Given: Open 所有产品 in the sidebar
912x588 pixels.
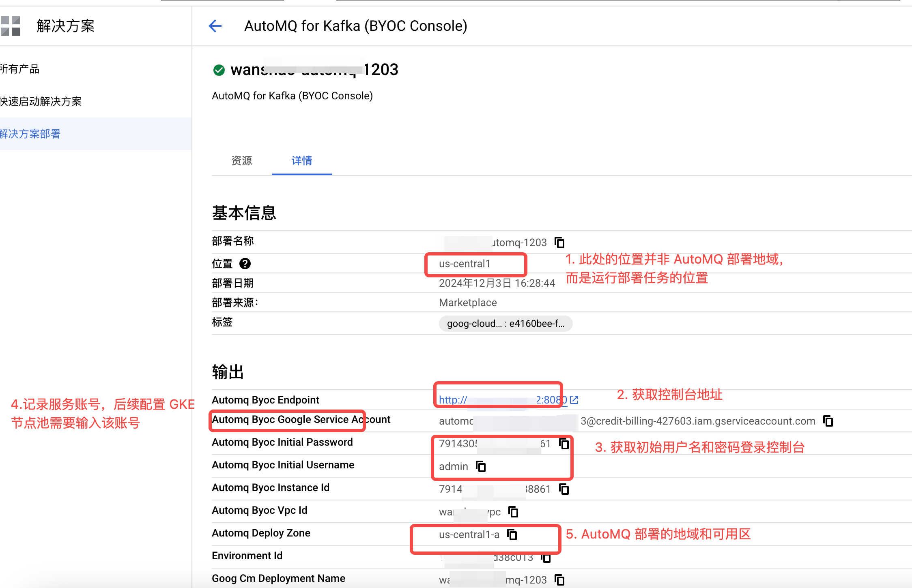Looking at the screenshot, I should (20, 69).
